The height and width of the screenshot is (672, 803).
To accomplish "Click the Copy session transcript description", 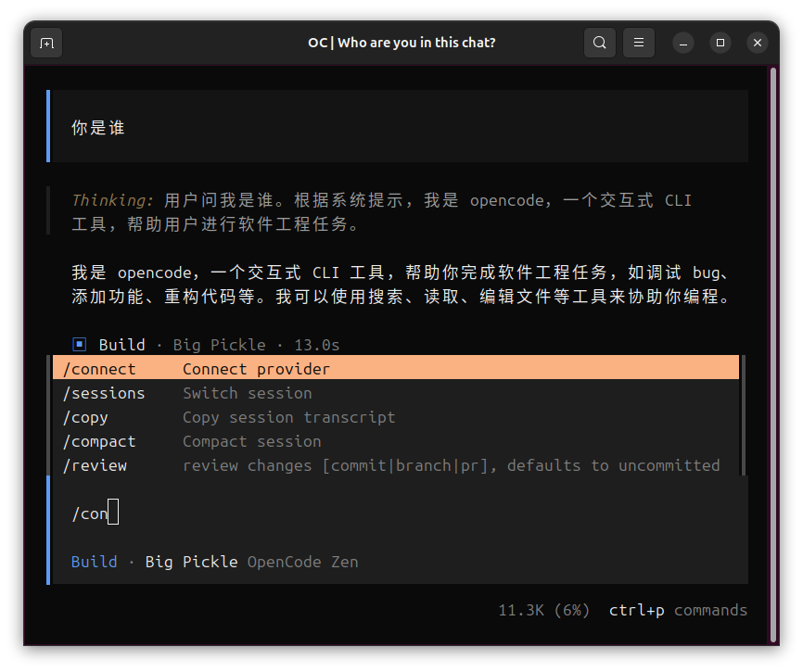I will [x=288, y=416].
